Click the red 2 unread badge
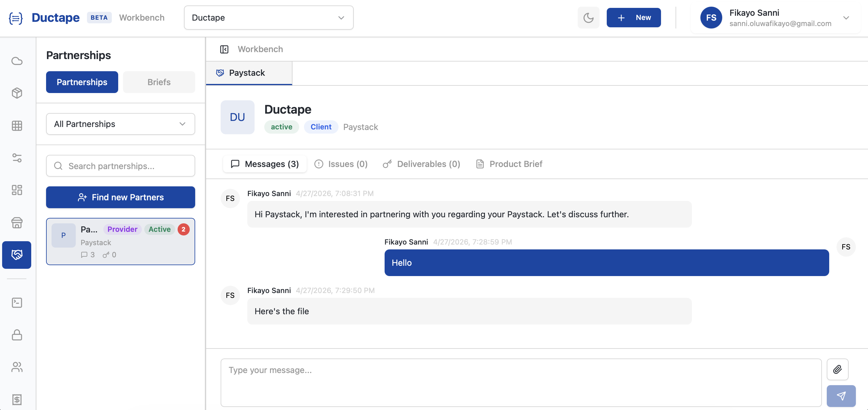This screenshot has width=868, height=410. coord(184,229)
